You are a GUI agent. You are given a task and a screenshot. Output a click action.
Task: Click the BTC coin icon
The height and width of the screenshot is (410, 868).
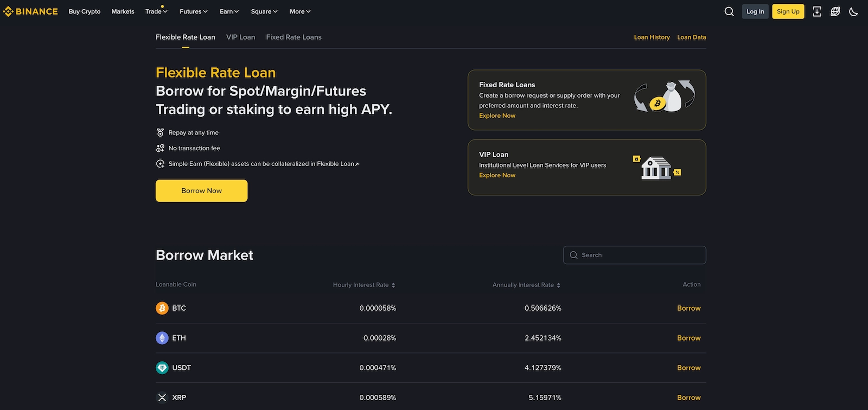tap(162, 308)
